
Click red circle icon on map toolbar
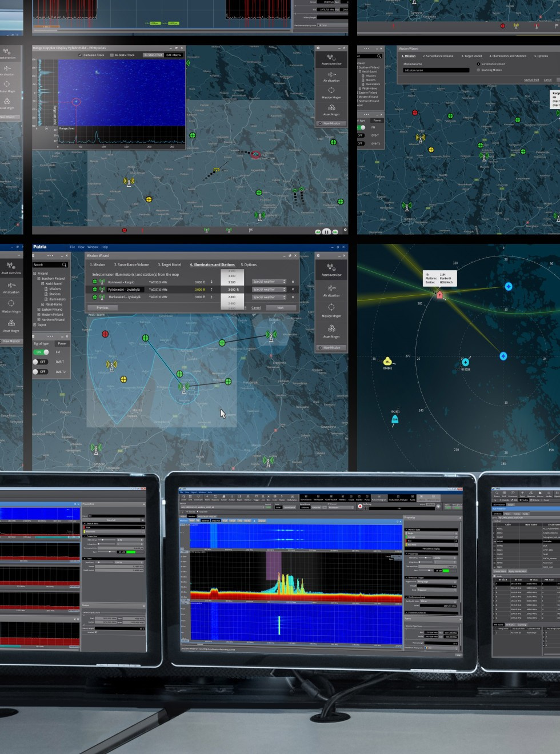point(124,230)
